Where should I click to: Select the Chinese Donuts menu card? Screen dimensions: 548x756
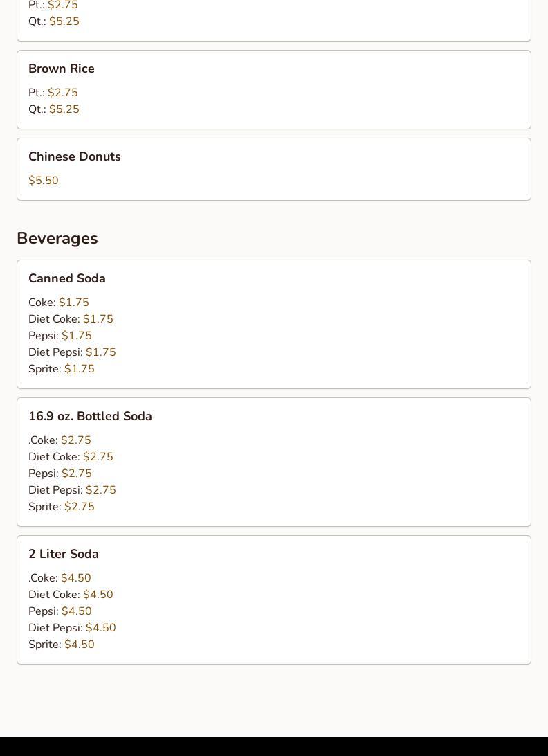click(273, 169)
